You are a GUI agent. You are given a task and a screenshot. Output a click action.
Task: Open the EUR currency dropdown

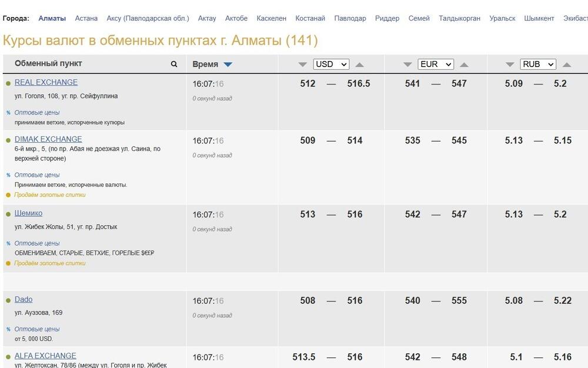coord(435,64)
